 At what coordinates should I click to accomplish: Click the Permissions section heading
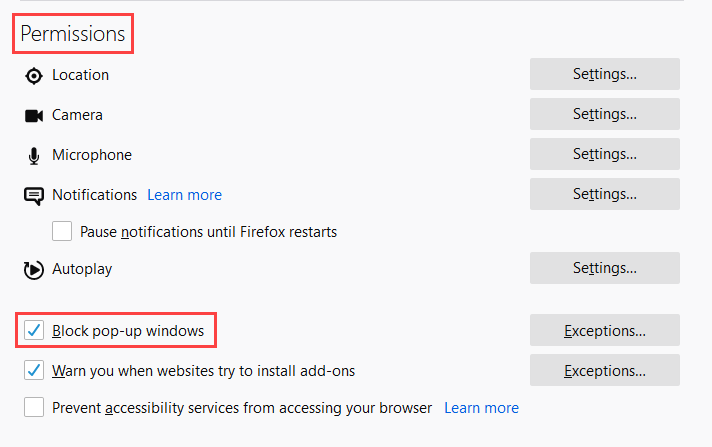(x=73, y=34)
